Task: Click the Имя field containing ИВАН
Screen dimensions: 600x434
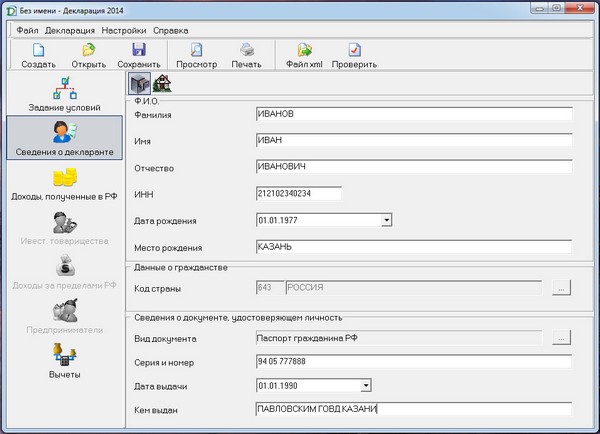Action: click(x=414, y=140)
